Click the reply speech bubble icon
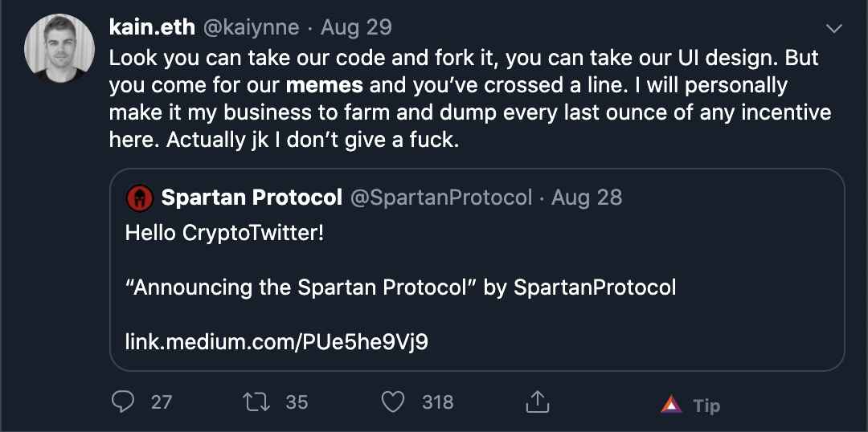This screenshot has width=868, height=432. [x=122, y=401]
